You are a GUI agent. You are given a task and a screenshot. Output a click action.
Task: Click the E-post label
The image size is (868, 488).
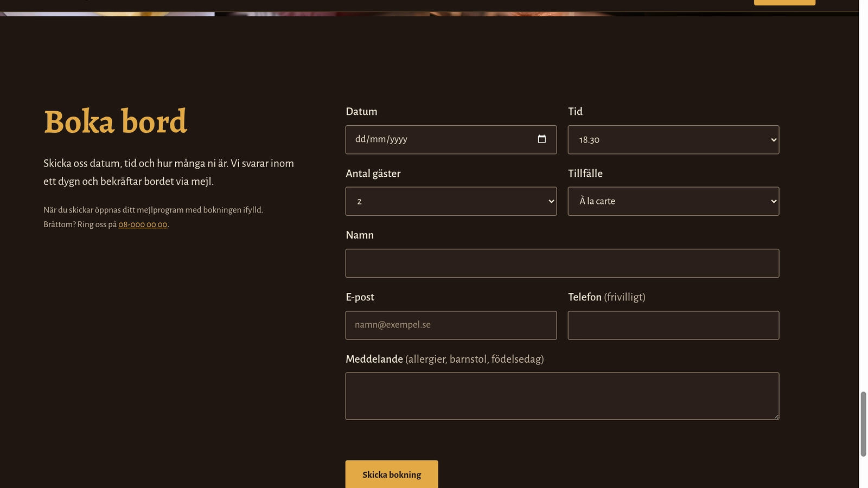point(360,297)
